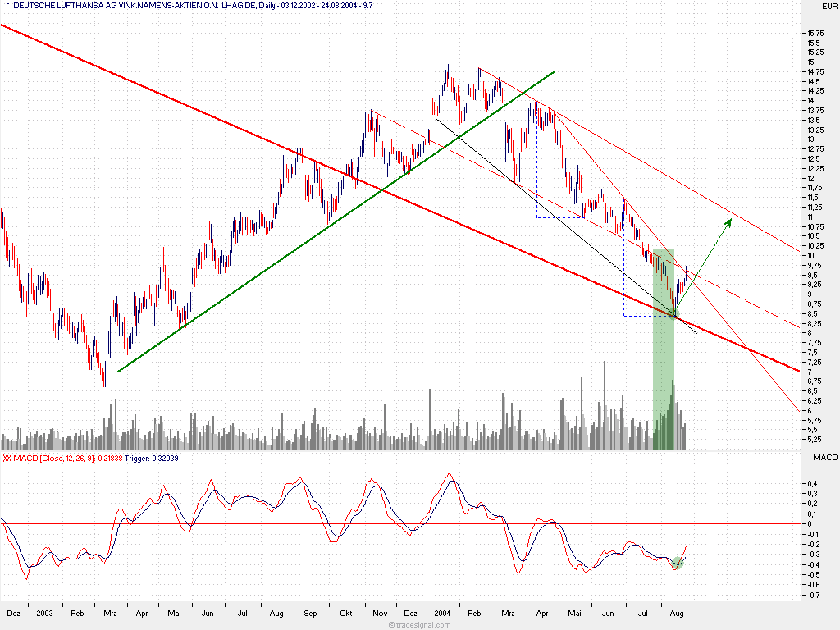Click the 2003 label on the time axis

click(x=45, y=613)
